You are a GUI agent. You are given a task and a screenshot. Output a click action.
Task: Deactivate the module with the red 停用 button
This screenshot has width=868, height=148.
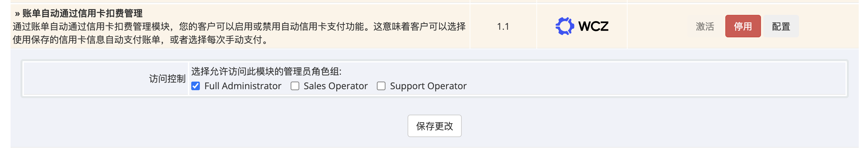742,26
